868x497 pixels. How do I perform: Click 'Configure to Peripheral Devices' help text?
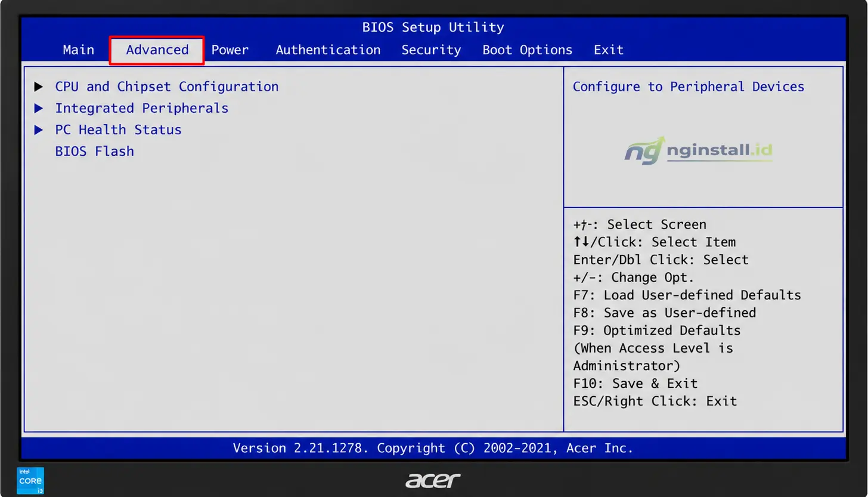[x=689, y=87]
